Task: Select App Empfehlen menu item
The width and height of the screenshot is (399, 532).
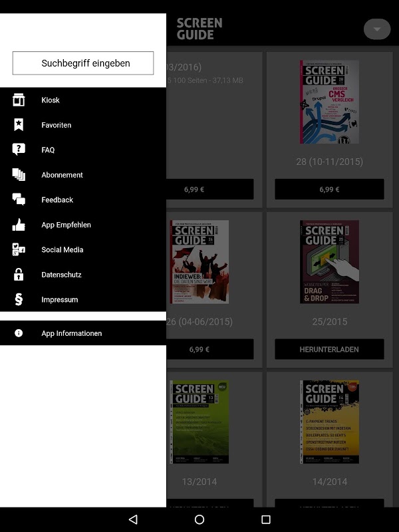Action: [83, 225]
